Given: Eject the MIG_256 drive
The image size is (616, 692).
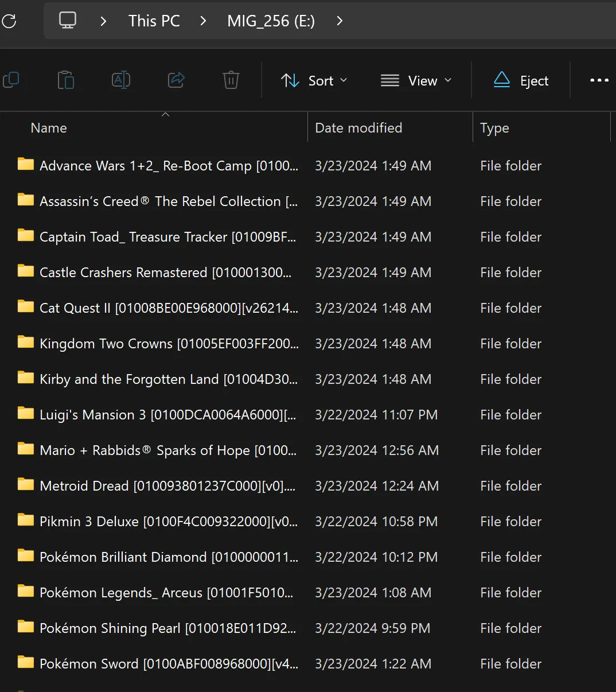Looking at the screenshot, I should (x=521, y=81).
